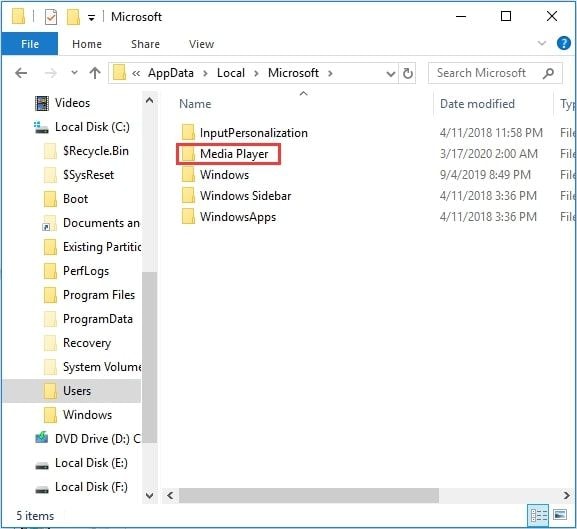Open Recovery in the navigation tree
The image size is (577, 529).
(87, 343)
